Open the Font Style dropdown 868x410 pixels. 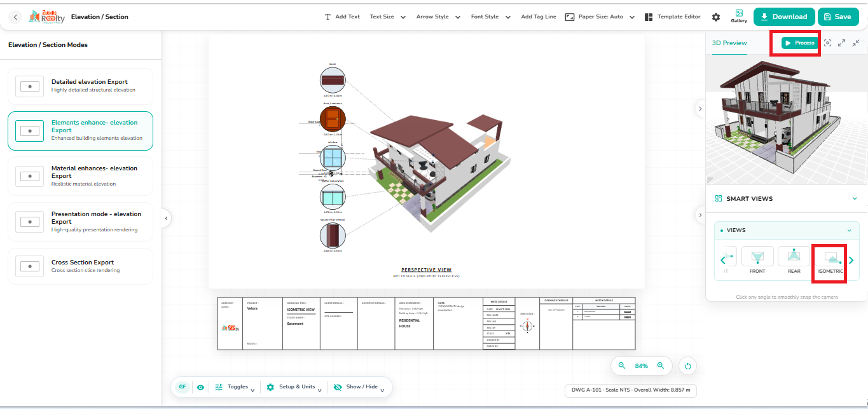click(490, 17)
